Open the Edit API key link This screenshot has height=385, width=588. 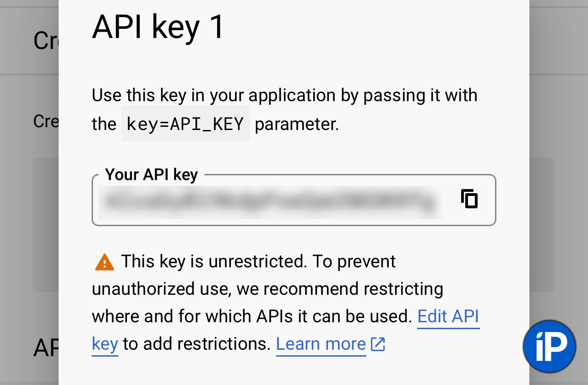coord(448,316)
